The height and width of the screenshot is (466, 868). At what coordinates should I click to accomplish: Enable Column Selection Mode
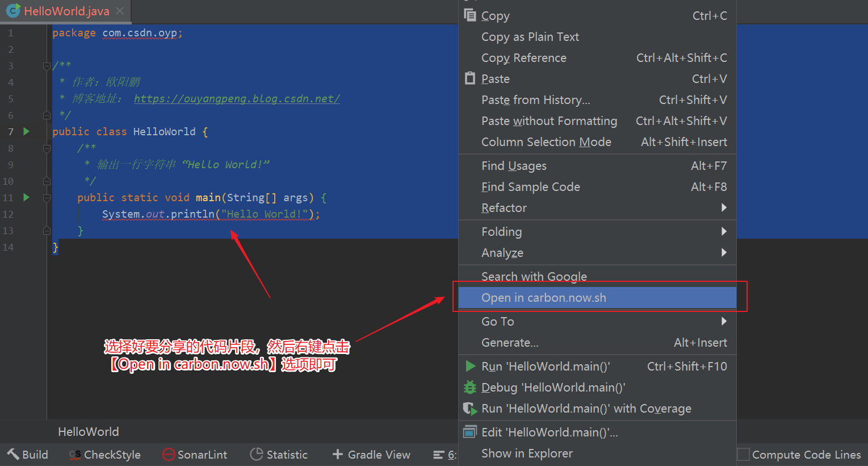click(597, 142)
